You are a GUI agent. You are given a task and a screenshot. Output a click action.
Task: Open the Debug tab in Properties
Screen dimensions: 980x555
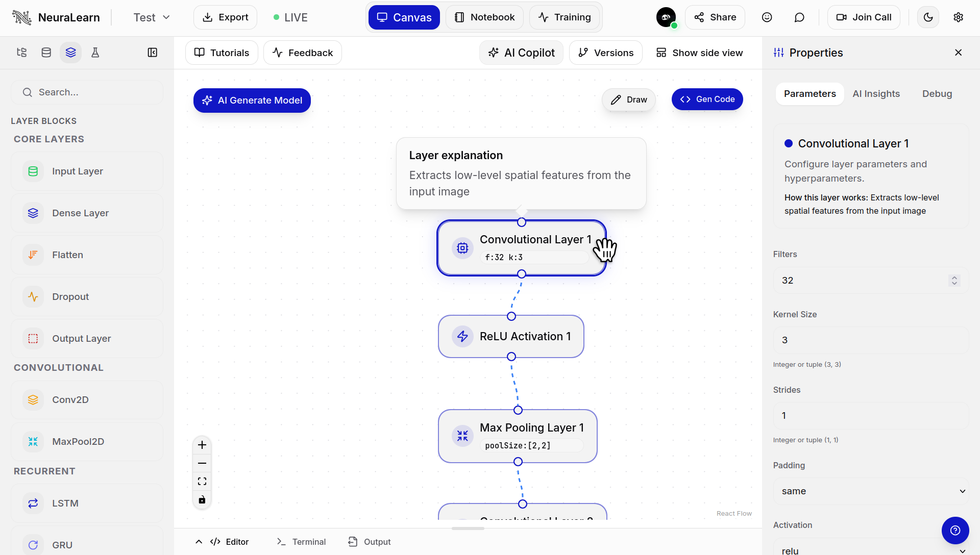(x=937, y=94)
